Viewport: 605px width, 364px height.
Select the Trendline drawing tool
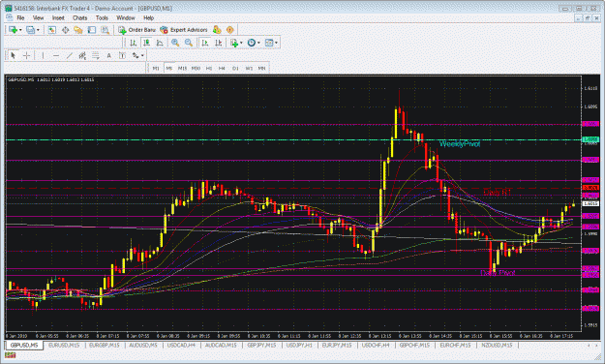coord(69,55)
